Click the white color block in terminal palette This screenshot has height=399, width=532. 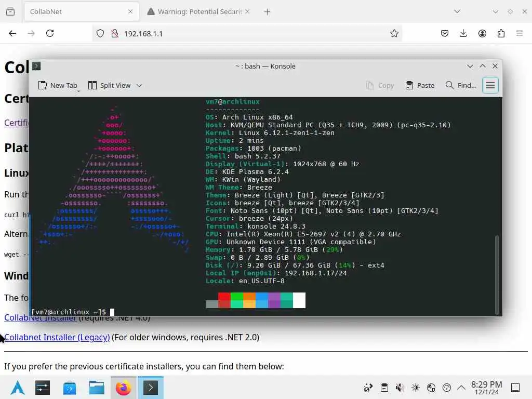299,300
